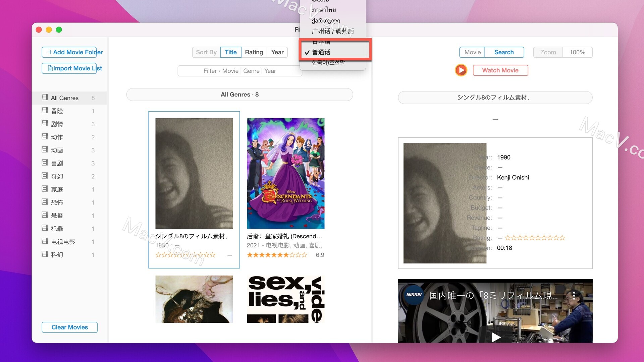Toggle 한국어/조선말 language option
This screenshot has width=644, height=362.
329,63
